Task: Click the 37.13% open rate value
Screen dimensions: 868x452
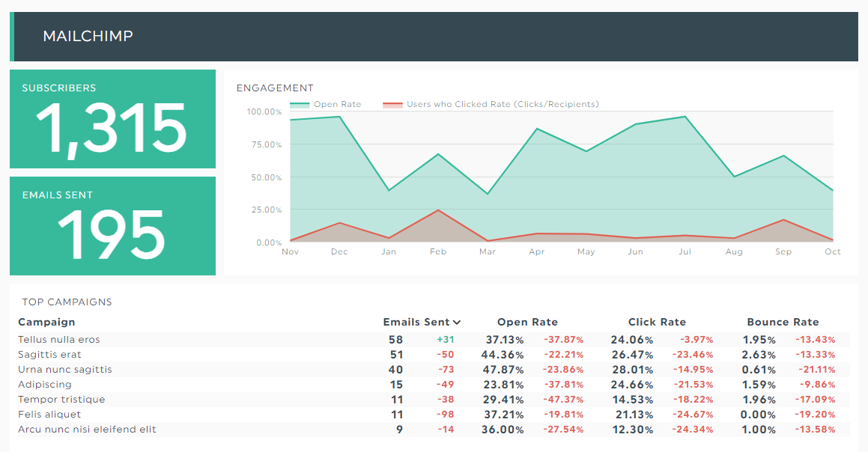Action: [x=505, y=340]
